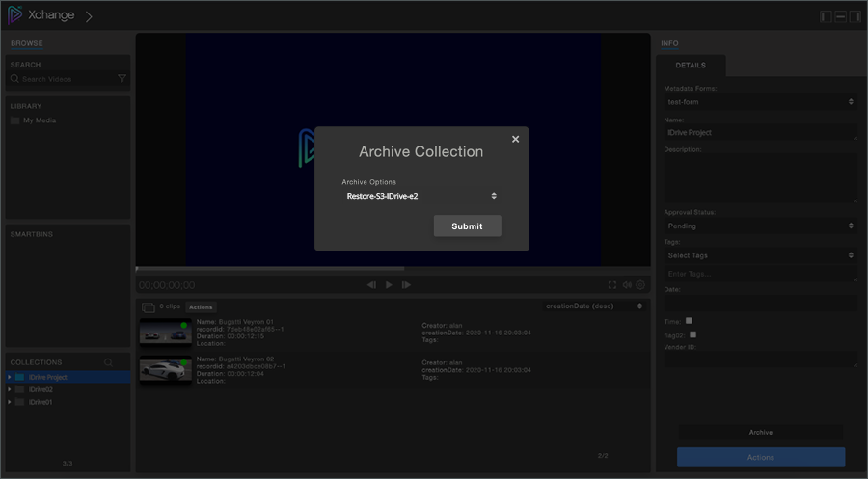Open the Archive Options dropdown
Viewport: 868px width, 479px height.
click(421, 196)
